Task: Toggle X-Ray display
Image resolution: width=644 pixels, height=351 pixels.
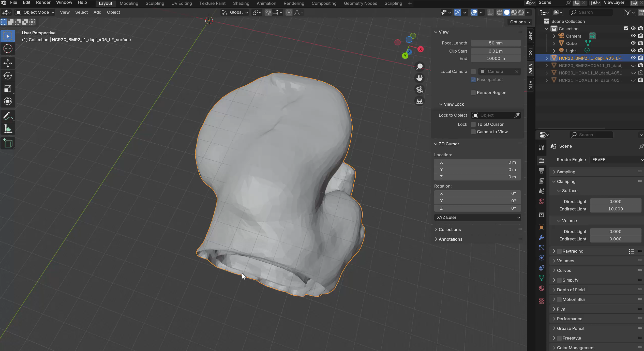Action: (x=490, y=12)
